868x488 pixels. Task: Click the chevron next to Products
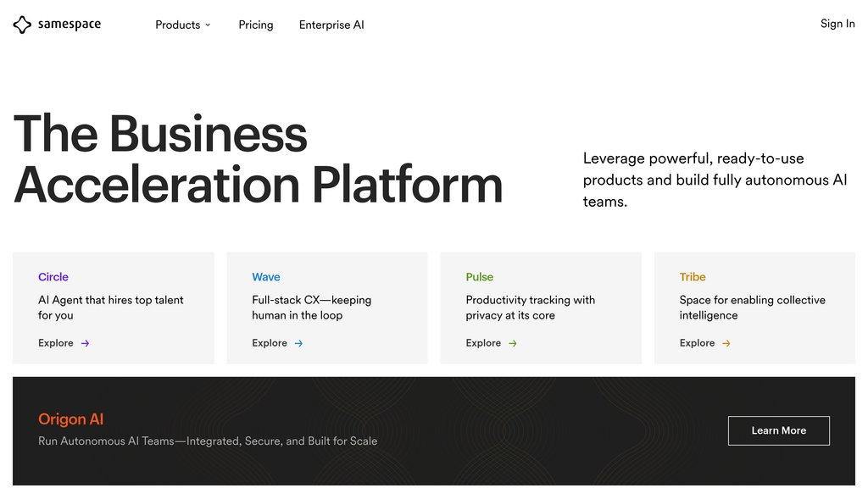(x=208, y=25)
